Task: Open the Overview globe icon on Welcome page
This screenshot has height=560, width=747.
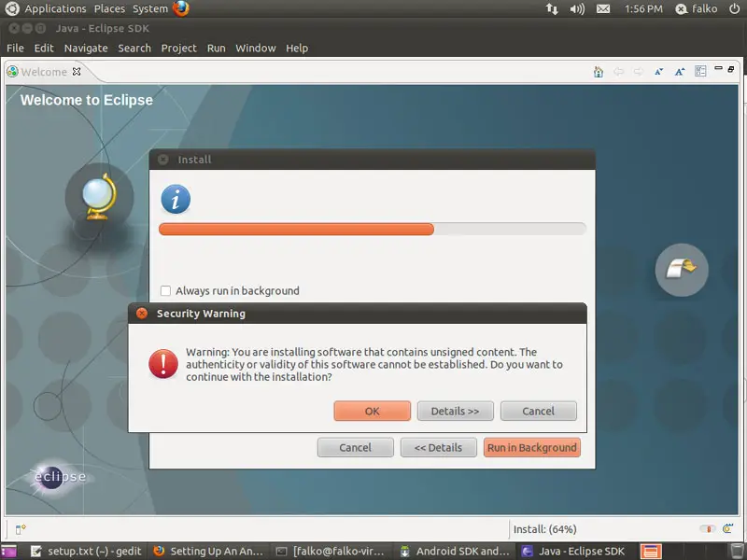Action: tap(99, 197)
